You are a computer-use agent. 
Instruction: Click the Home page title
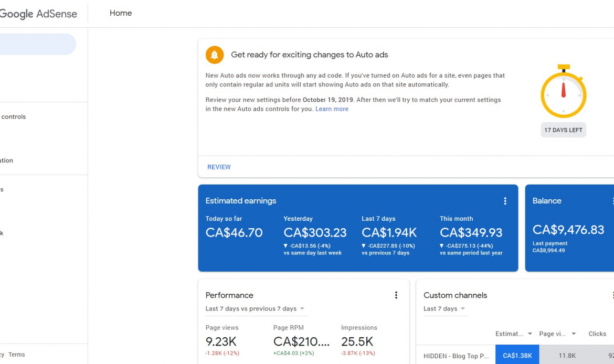[x=121, y=13]
